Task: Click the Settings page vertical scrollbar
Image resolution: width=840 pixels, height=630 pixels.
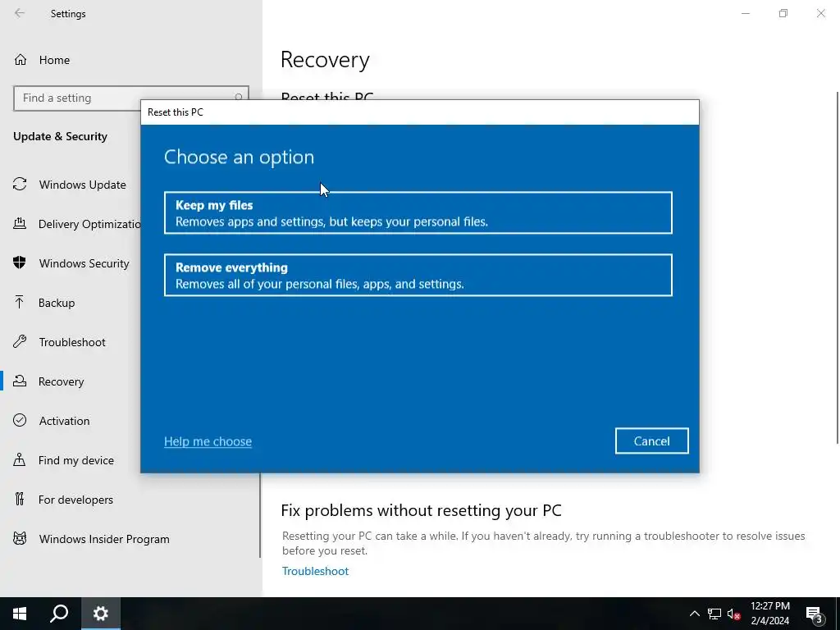Action: [x=838, y=268]
